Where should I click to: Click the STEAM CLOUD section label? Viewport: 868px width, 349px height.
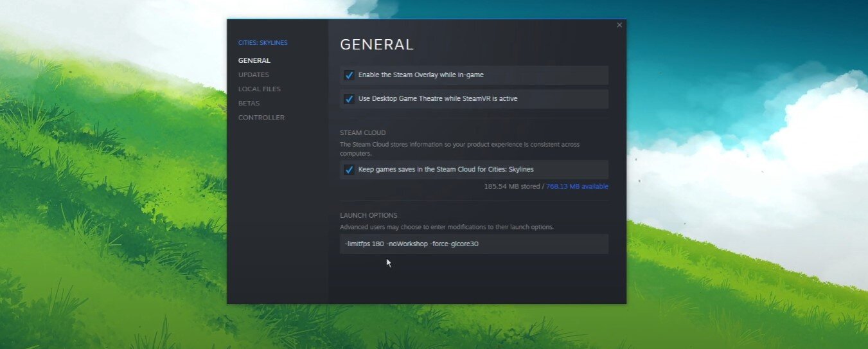pos(363,133)
